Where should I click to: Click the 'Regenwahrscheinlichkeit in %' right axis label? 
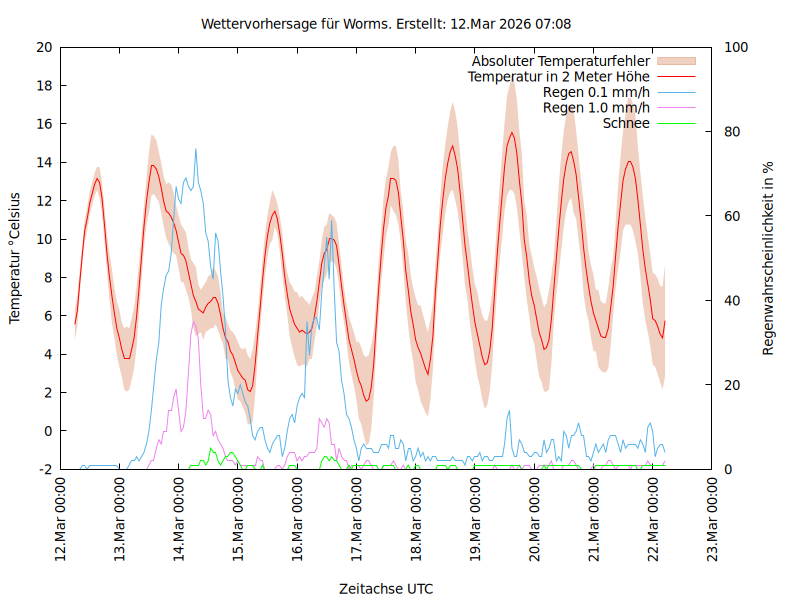(x=769, y=257)
